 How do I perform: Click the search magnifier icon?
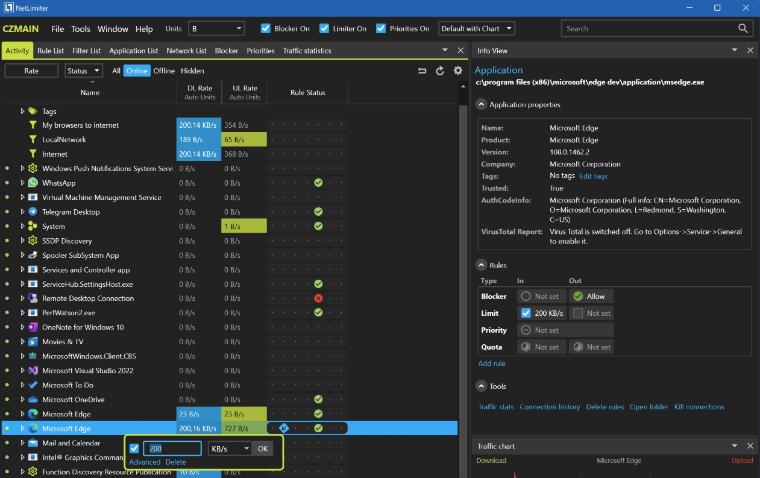742,29
